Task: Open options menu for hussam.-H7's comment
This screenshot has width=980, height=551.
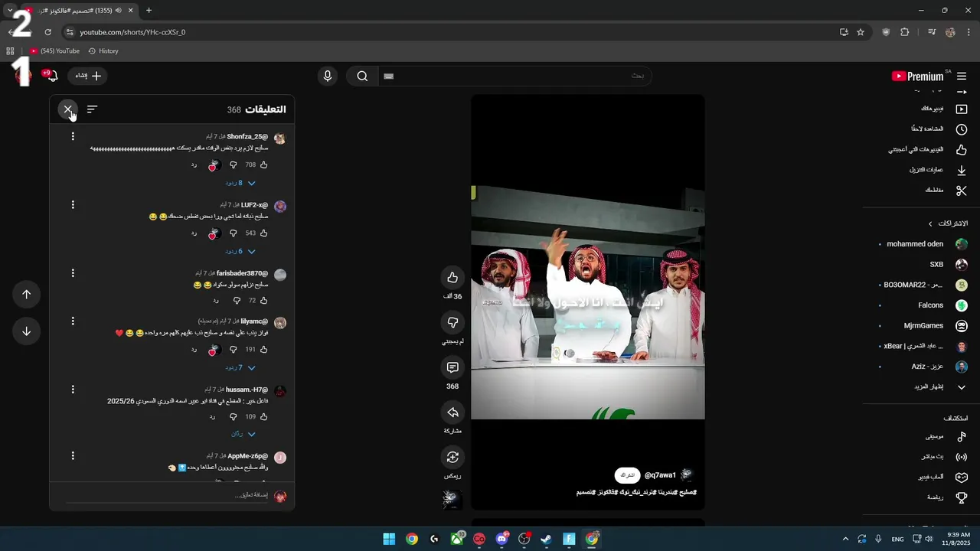Action: click(73, 390)
